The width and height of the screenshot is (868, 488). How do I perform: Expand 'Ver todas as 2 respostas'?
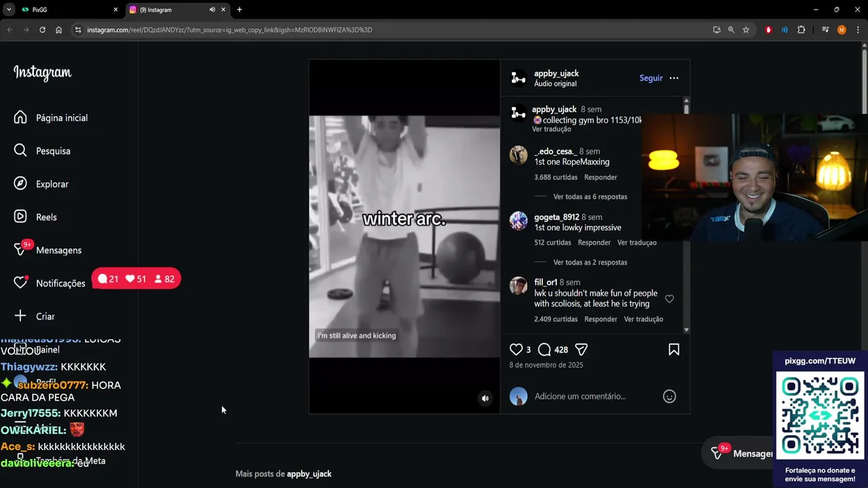click(x=590, y=262)
